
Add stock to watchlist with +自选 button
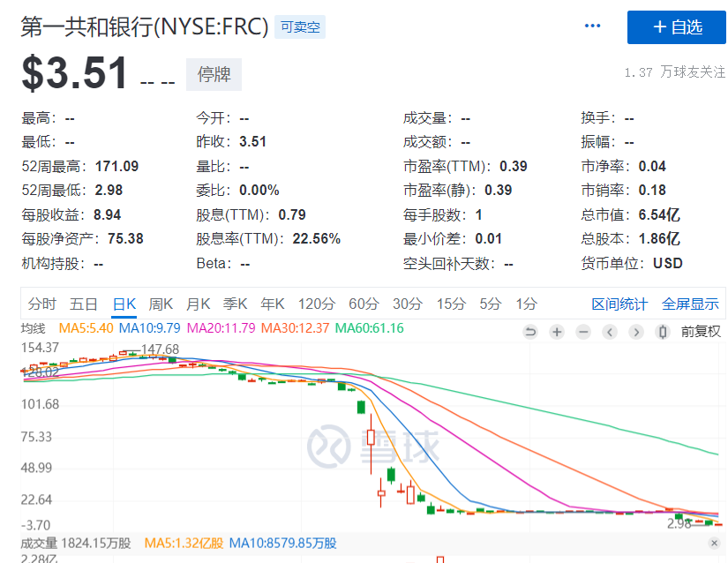pos(677,27)
